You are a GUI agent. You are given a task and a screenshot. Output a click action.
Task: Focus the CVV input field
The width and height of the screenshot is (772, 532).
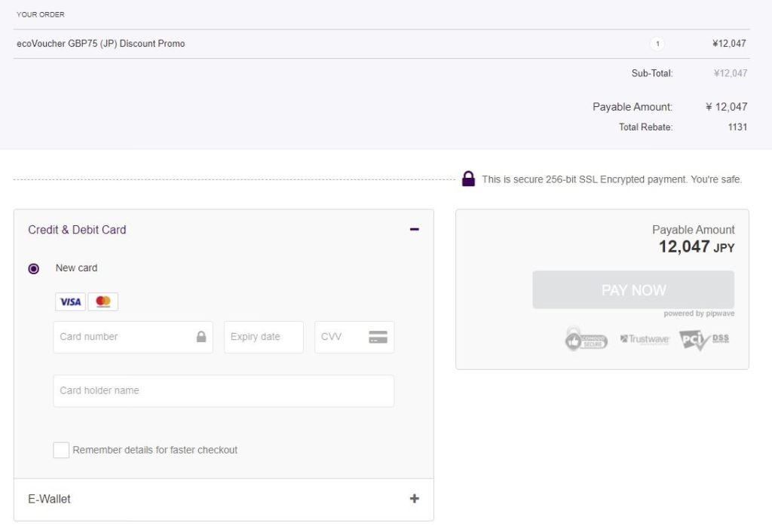point(354,337)
